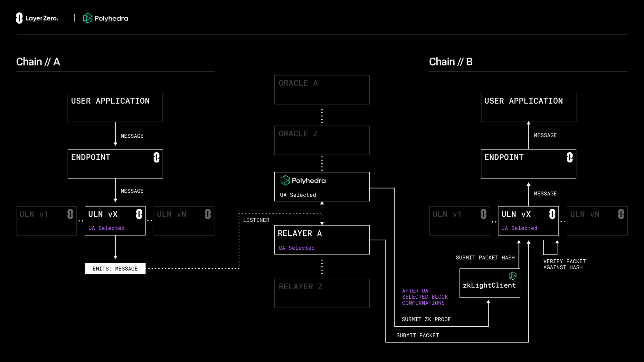The height and width of the screenshot is (362, 644).
Task: Click LayerZero icon in Chain B ULN vX
Action: tap(552, 214)
